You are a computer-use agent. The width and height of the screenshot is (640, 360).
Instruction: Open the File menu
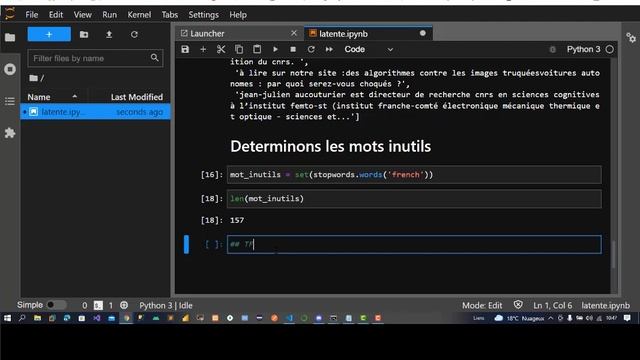[x=31, y=15]
